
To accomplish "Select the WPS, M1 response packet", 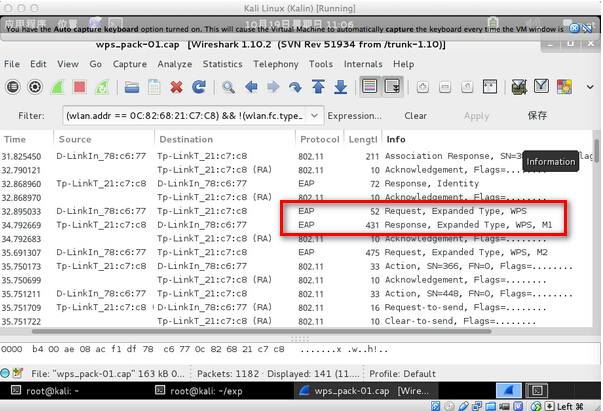I will coord(296,225).
